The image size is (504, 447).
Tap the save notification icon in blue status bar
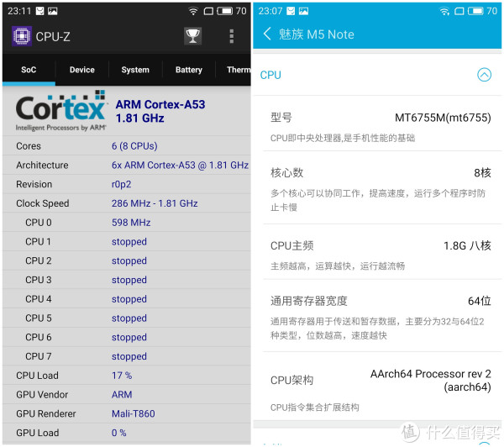point(291,11)
